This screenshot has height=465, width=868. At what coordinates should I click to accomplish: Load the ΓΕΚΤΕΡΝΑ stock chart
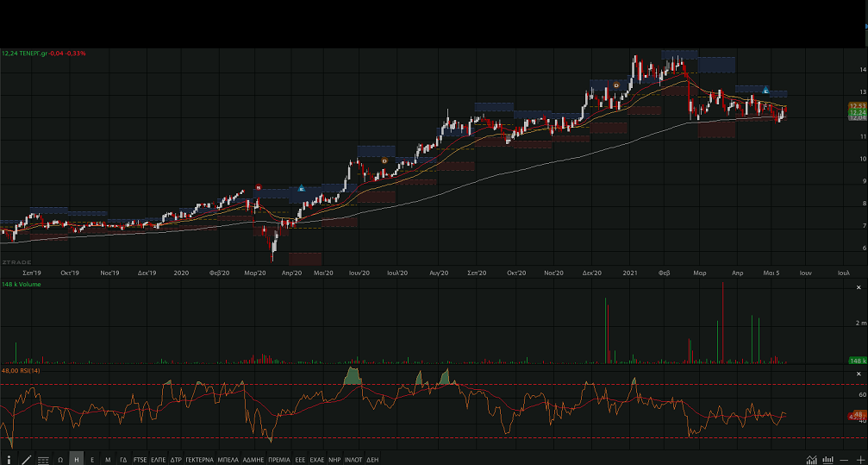199,460
